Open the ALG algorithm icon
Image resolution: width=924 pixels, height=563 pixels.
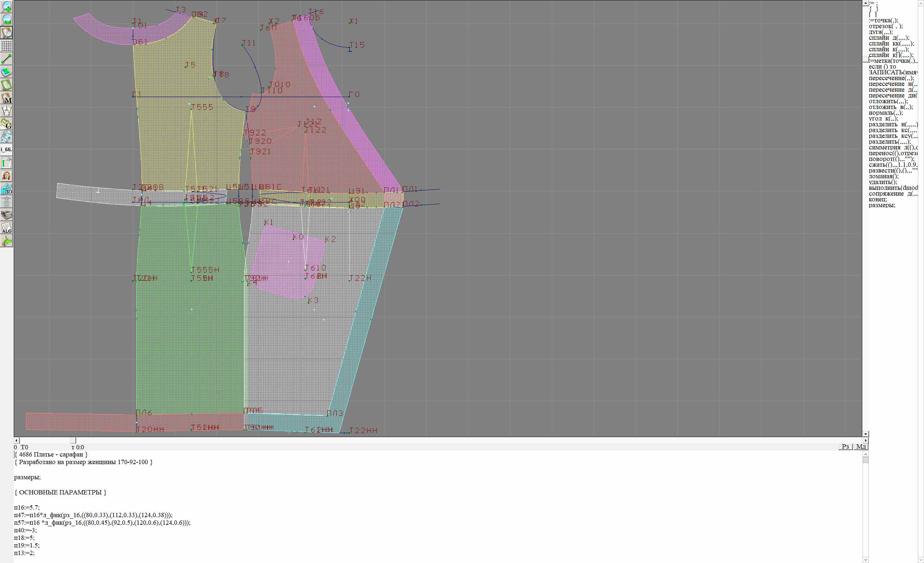(7, 228)
